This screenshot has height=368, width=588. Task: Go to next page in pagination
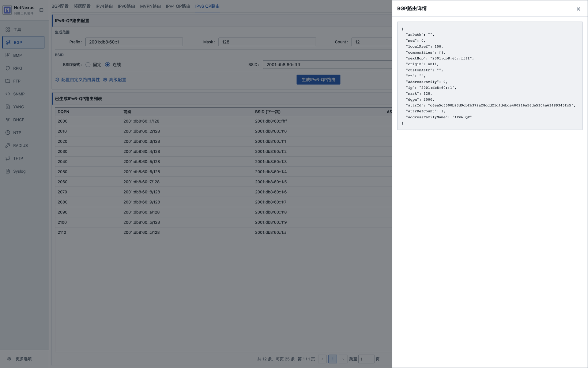[x=343, y=359]
